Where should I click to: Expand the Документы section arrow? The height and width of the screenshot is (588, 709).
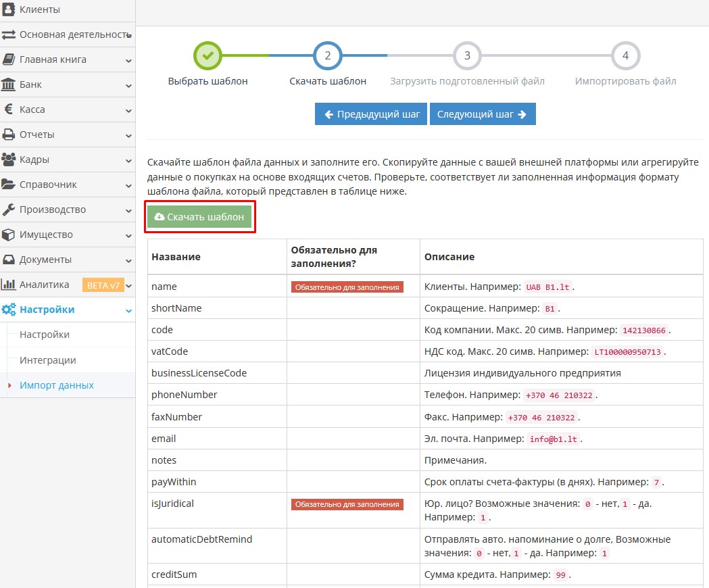128,260
